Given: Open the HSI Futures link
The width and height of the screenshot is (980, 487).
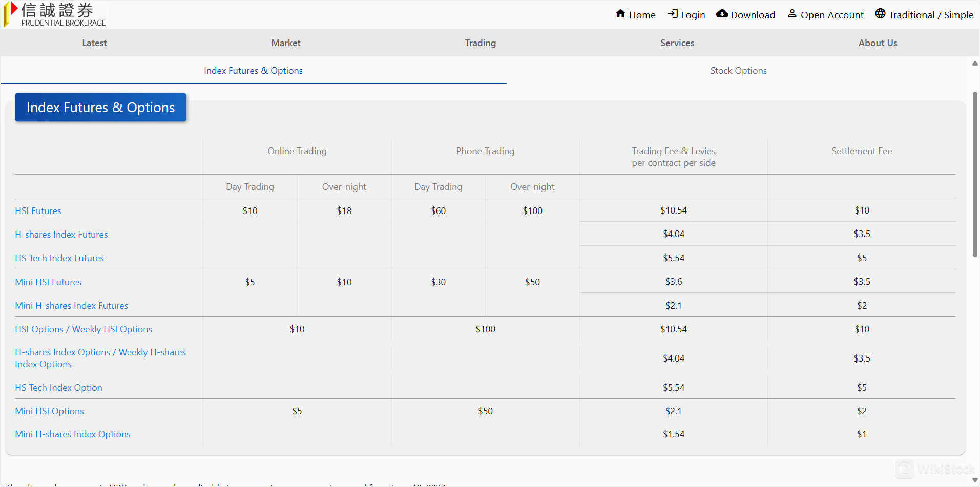Looking at the screenshot, I should tap(38, 211).
